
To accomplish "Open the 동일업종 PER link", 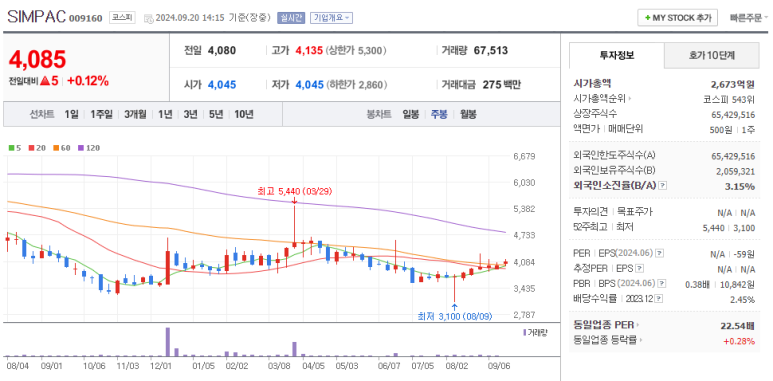I will click(607, 325).
